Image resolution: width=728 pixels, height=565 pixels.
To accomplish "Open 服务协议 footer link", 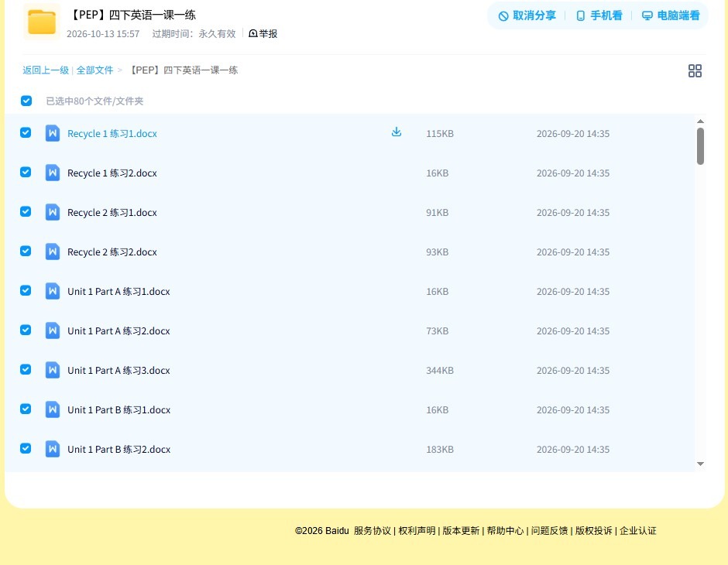I will click(x=373, y=531).
